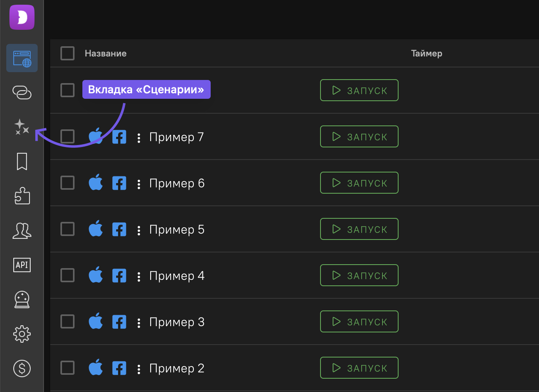Open the team users sidebar icon
The image size is (539, 392).
22,230
